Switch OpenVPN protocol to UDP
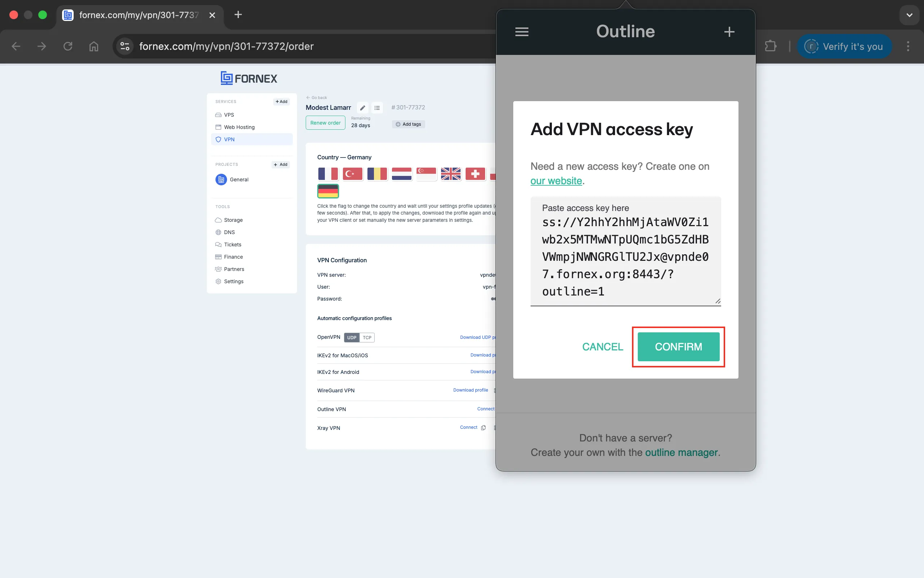 tap(352, 337)
